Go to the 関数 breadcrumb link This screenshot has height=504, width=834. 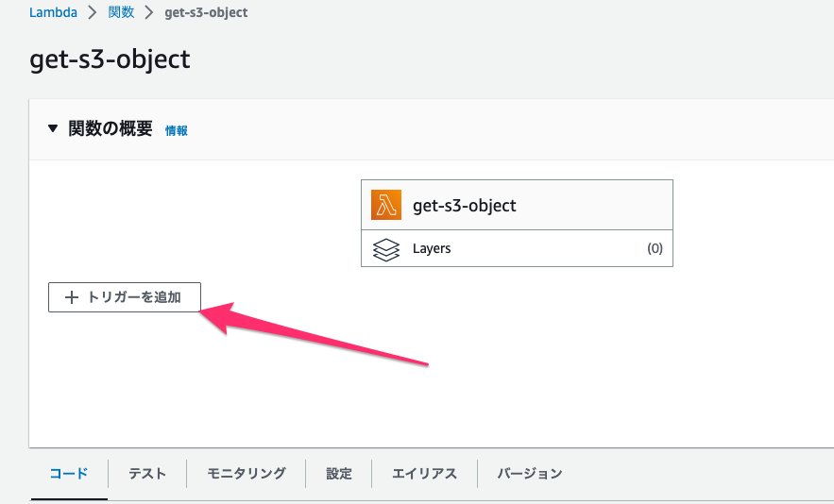click(121, 12)
